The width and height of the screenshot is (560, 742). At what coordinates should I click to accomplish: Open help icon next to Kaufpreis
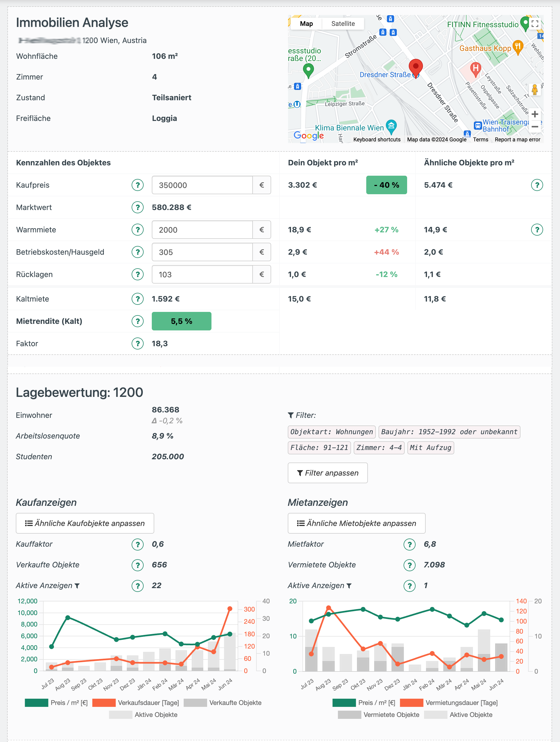pos(138,185)
